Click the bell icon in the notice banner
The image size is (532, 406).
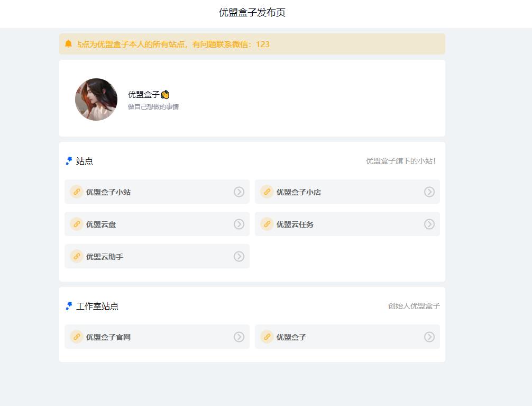67,44
